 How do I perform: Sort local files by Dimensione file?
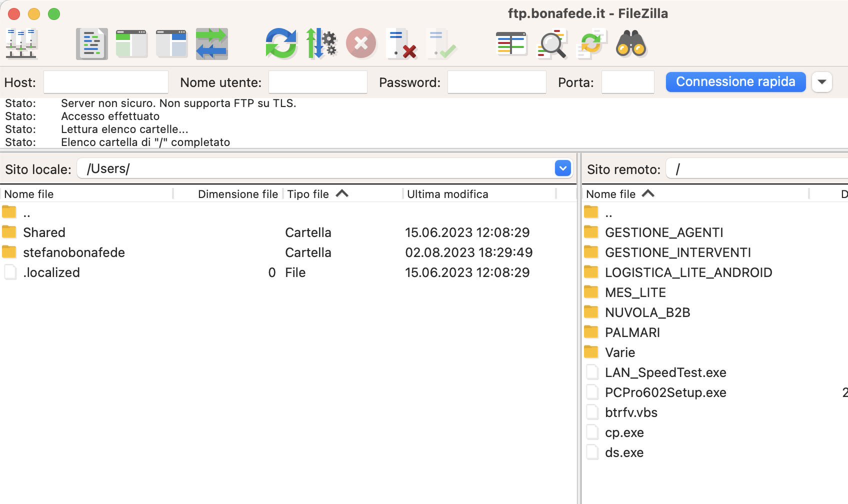[x=229, y=194]
